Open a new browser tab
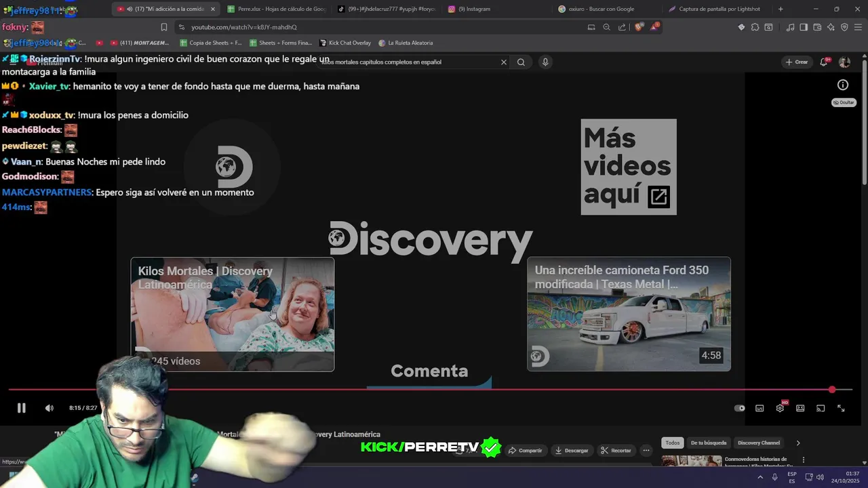Screen dimensions: 868x488 tap(781, 9)
